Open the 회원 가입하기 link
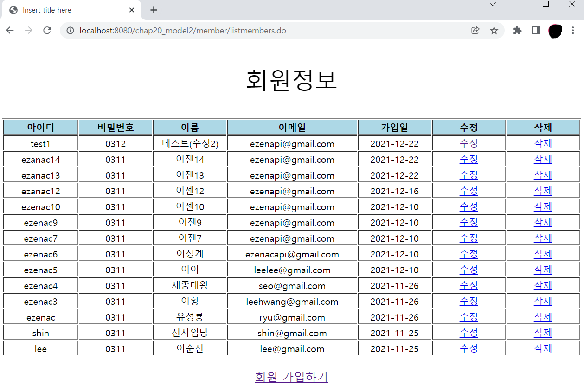The width and height of the screenshot is (584, 392). [292, 377]
